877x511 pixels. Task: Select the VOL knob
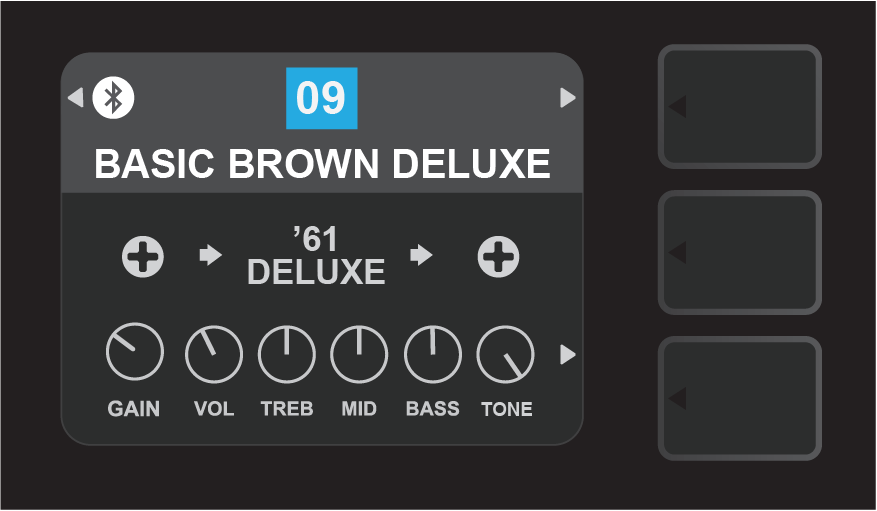(214, 354)
